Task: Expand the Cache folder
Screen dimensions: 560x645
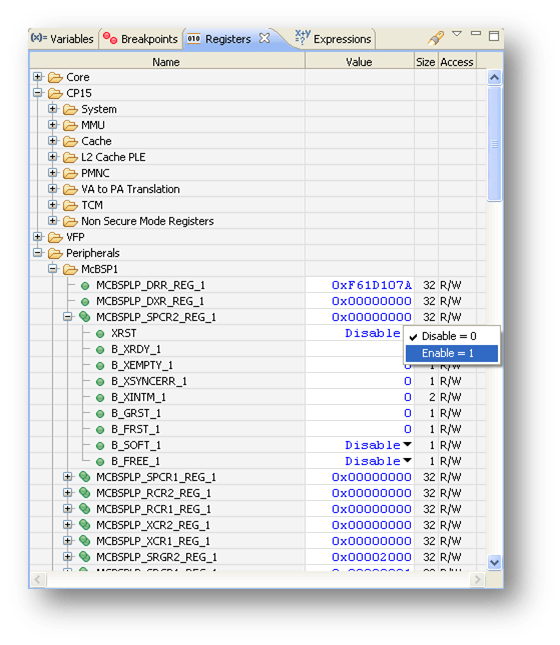Action: click(x=53, y=141)
